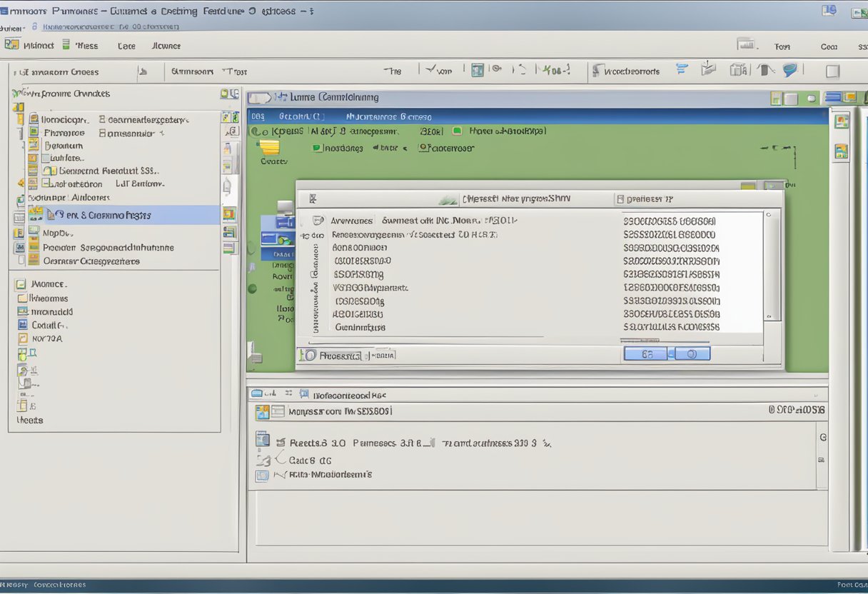Image resolution: width=868 pixels, height=594 pixels.
Task: Click the teal window icon in the toolbar
Action: tap(478, 70)
